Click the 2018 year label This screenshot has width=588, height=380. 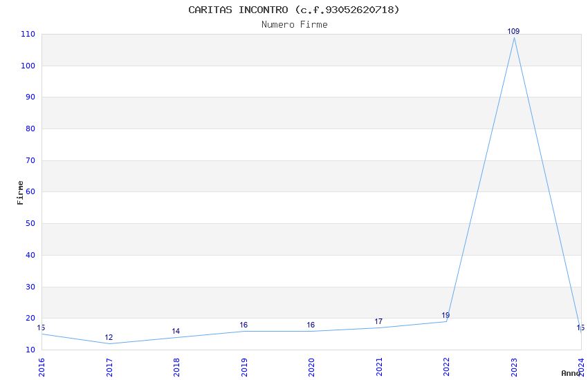pos(176,368)
